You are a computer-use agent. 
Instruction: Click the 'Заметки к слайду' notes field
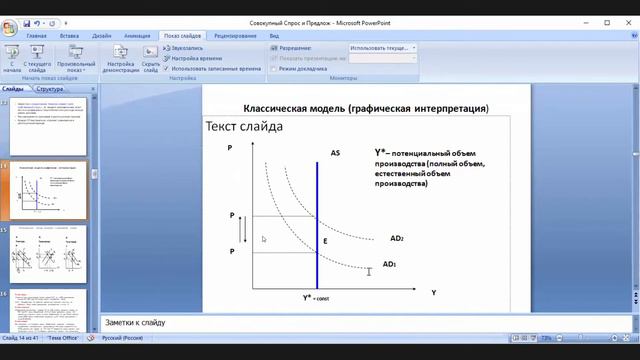(x=366, y=323)
